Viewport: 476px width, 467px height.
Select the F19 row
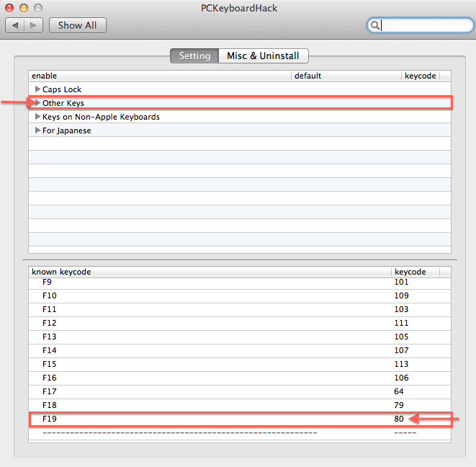point(216,419)
